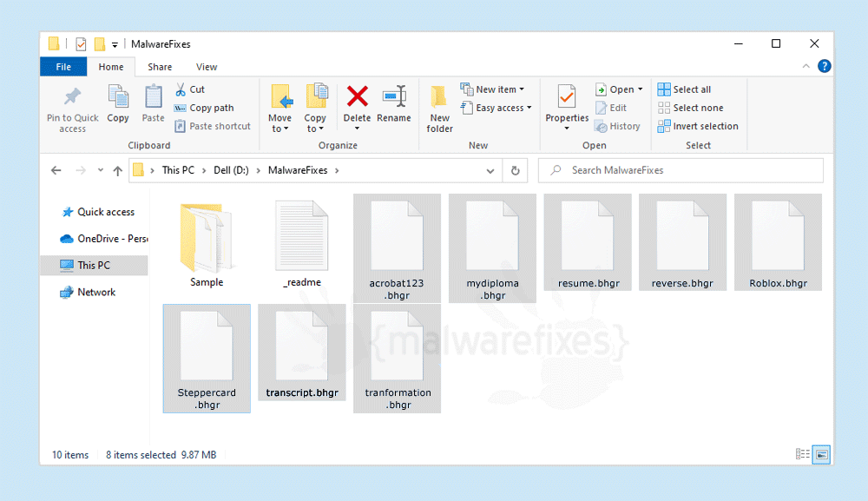Image resolution: width=868 pixels, height=501 pixels.
Task: Click MalwareFixes in the address path
Action: pyautogui.click(x=298, y=170)
